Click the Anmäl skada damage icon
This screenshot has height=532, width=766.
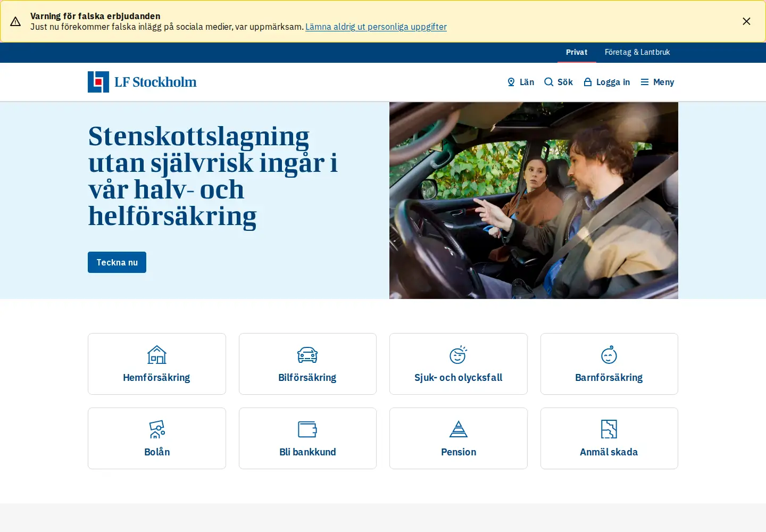click(609, 429)
